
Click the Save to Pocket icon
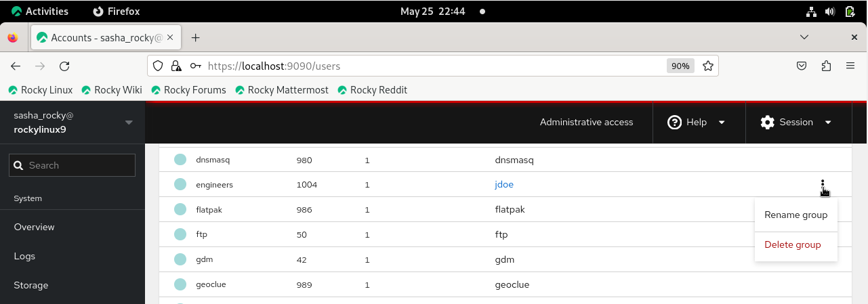click(x=801, y=66)
